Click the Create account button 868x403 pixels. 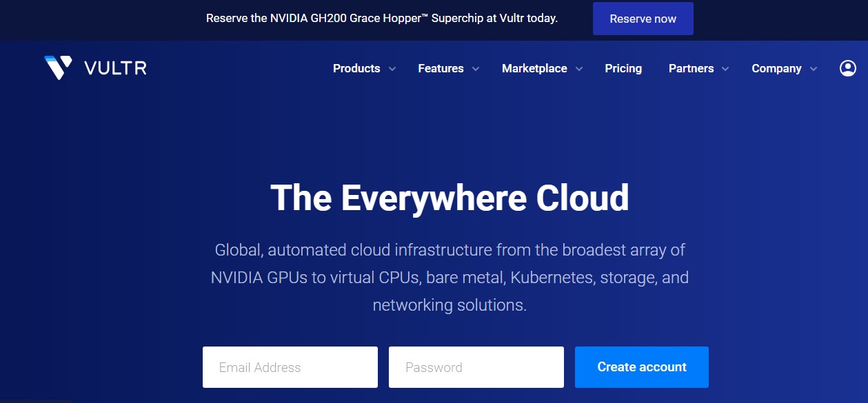(x=641, y=366)
